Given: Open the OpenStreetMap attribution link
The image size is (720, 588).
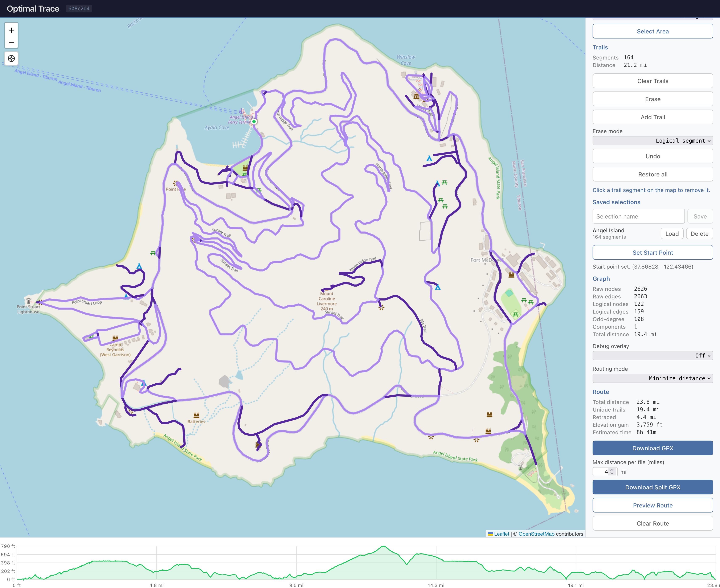Looking at the screenshot, I should click(536, 534).
